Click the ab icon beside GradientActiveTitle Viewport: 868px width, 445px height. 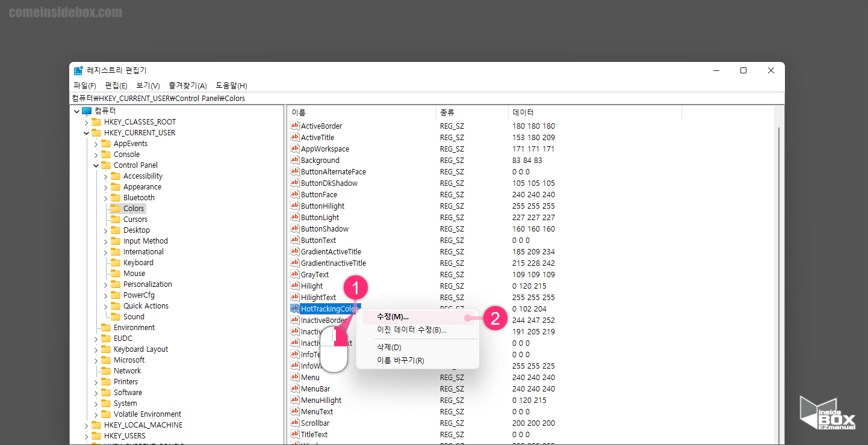(x=294, y=251)
